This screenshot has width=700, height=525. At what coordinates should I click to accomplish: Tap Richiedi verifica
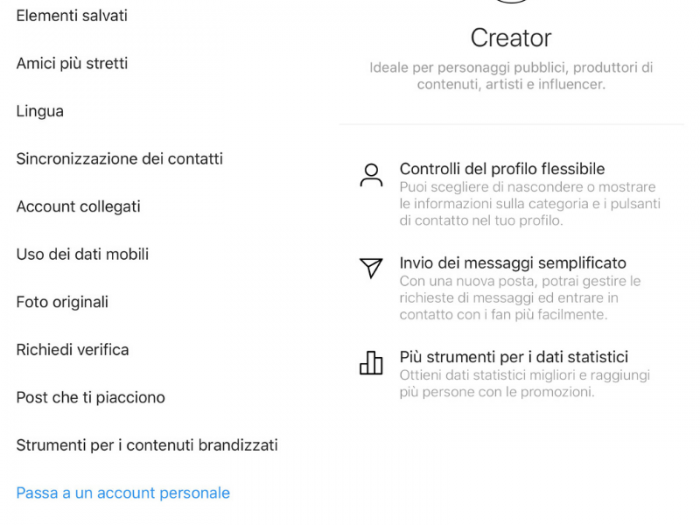point(72,350)
